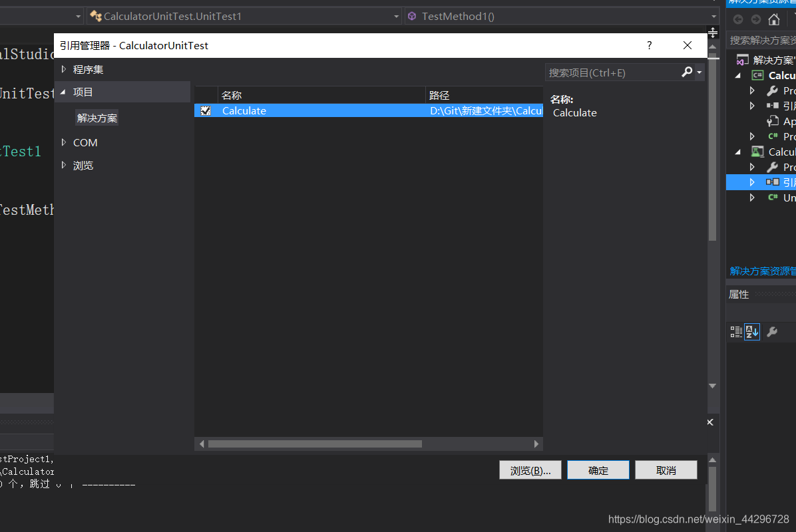The image size is (796, 532).
Task: Click the class icon beside CalculatorUnitTest.UnitTest1
Action: tap(96, 16)
